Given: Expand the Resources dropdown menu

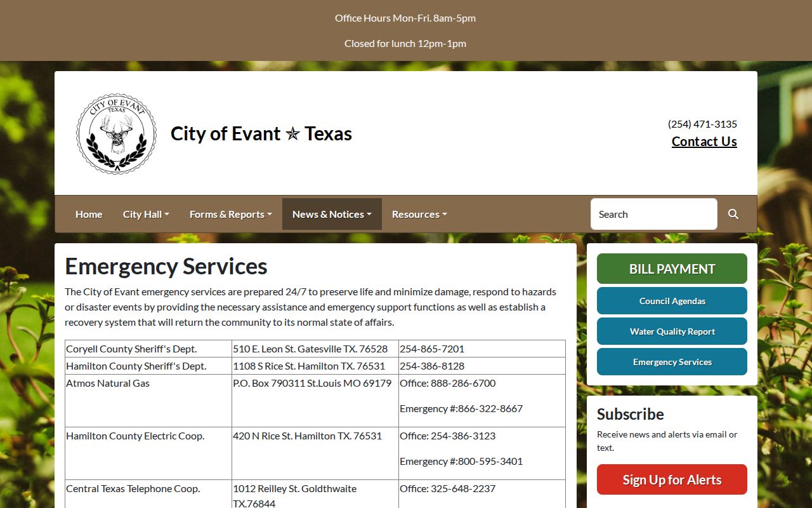Looking at the screenshot, I should (x=419, y=214).
